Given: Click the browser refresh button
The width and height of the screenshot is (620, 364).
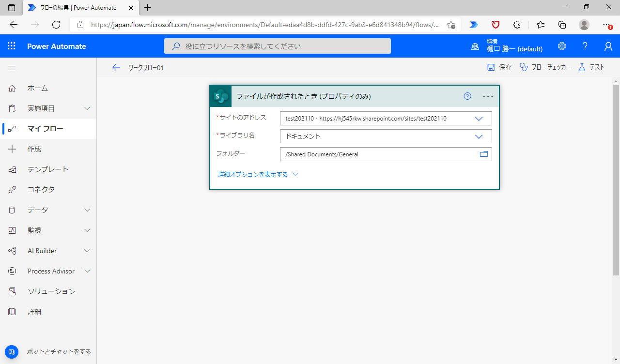Looking at the screenshot, I should [x=56, y=25].
